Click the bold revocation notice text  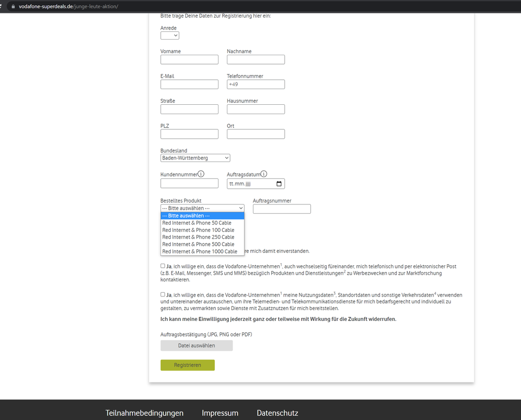[x=278, y=319]
